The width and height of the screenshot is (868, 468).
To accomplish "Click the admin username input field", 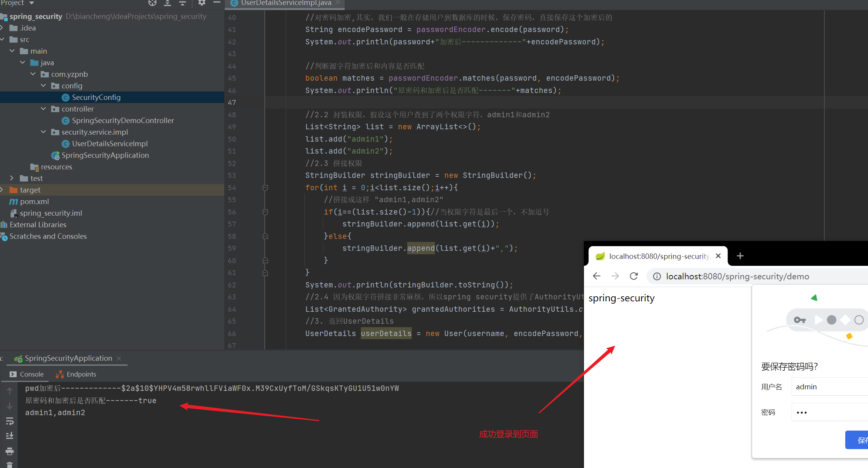I will (x=829, y=387).
